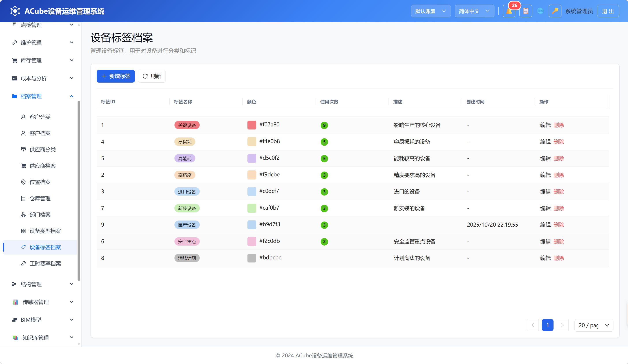The height and width of the screenshot is (364, 628).
Task: Open 工时费率档案 in sidebar
Action: pos(40,263)
